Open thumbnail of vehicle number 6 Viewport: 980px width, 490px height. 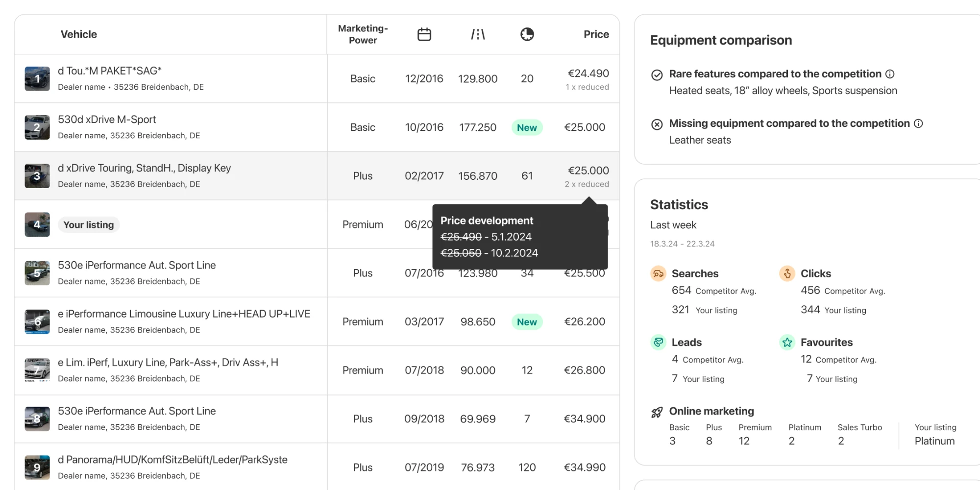click(37, 321)
